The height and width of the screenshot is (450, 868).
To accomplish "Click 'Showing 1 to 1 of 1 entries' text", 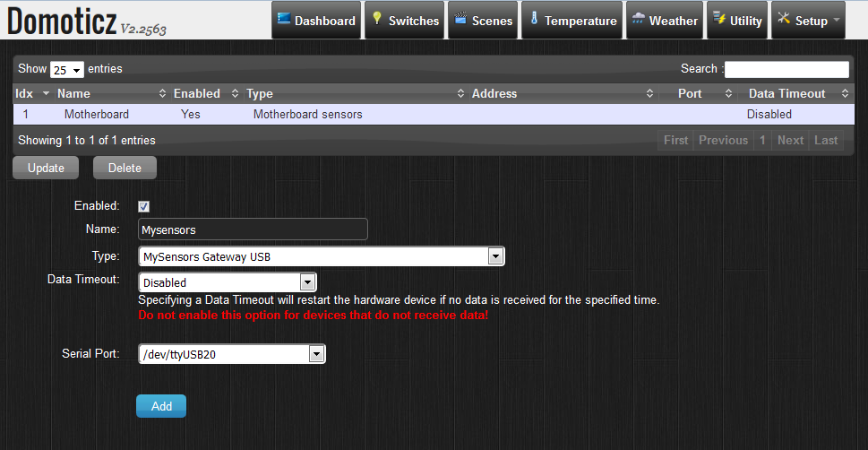I will coord(87,140).
